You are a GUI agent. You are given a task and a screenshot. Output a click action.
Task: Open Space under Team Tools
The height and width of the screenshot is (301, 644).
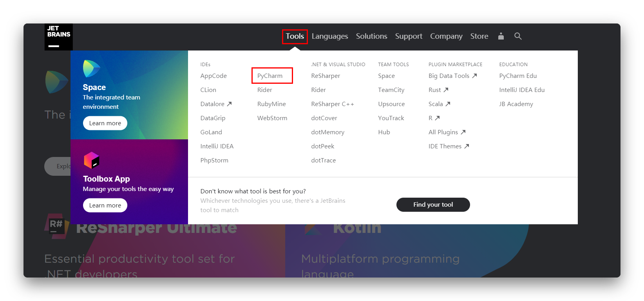[387, 76]
